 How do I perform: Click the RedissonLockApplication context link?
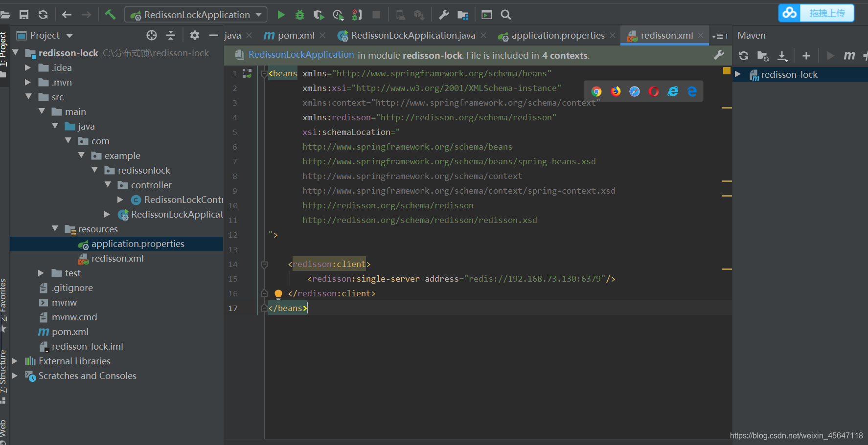tap(301, 55)
